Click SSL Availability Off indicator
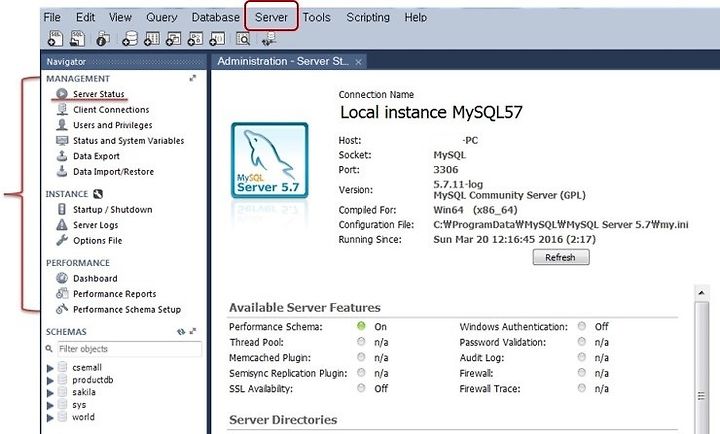The width and height of the screenshot is (720, 434). [x=361, y=388]
